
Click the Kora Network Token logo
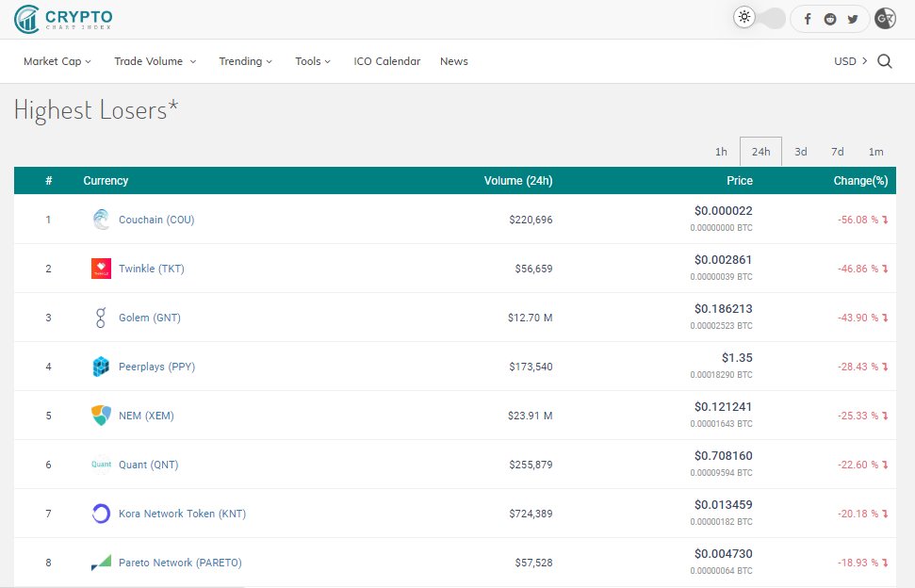coord(101,514)
